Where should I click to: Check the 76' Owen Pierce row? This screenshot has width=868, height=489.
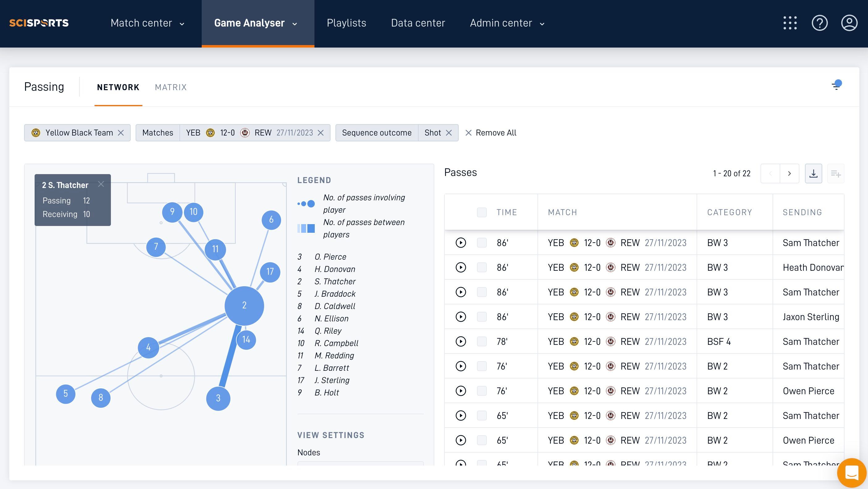tap(482, 391)
